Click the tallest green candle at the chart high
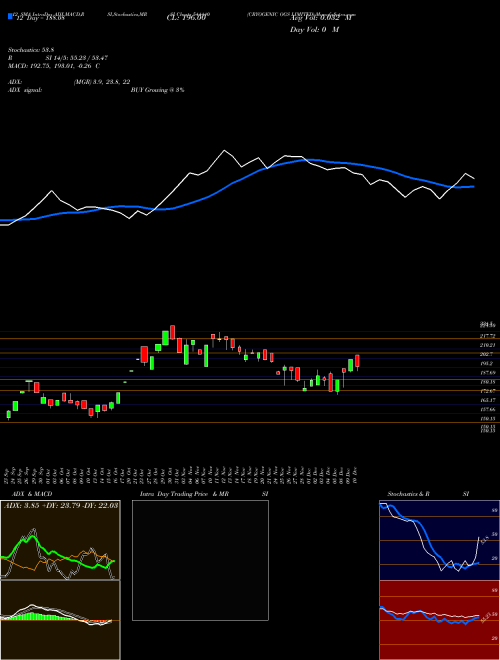The height and width of the screenshot is (660, 500). click(x=165, y=338)
